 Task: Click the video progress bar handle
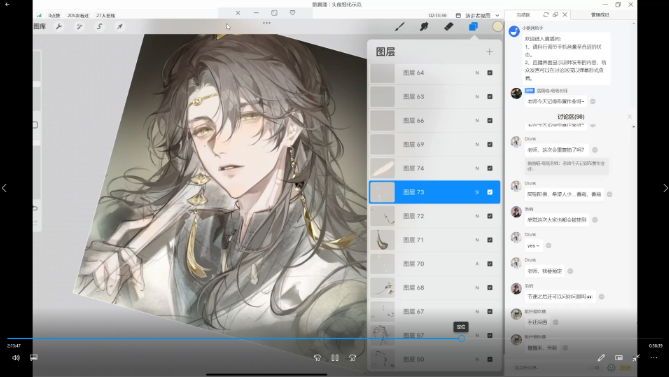coord(461,338)
